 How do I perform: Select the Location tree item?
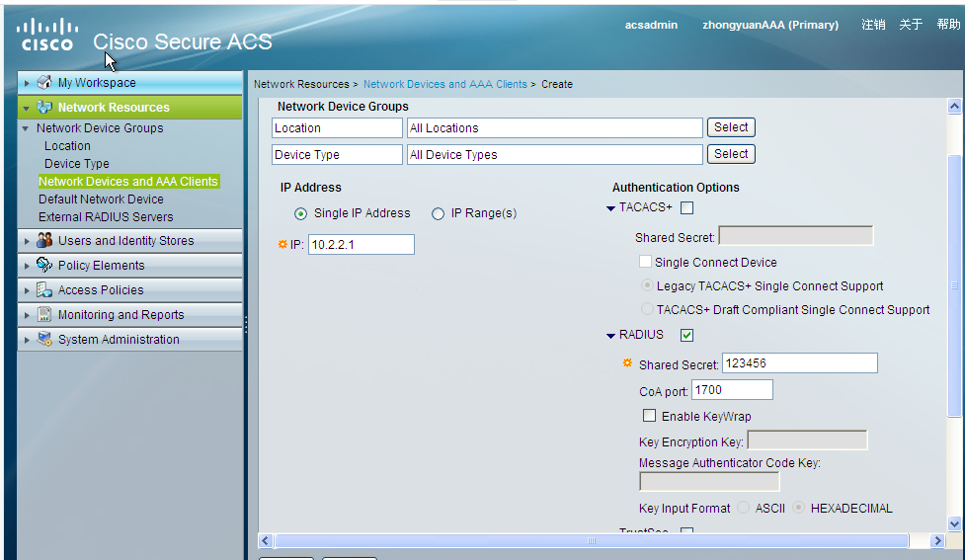[67, 146]
